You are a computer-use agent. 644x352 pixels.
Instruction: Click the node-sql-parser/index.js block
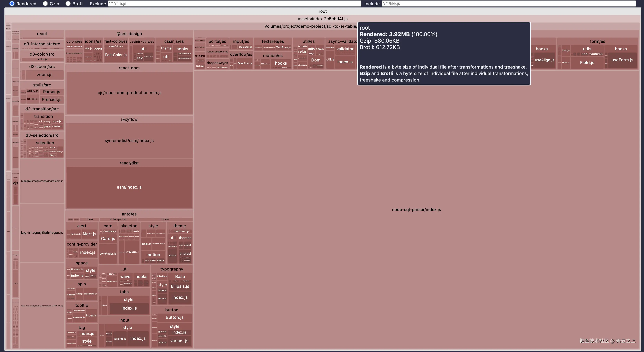point(416,210)
